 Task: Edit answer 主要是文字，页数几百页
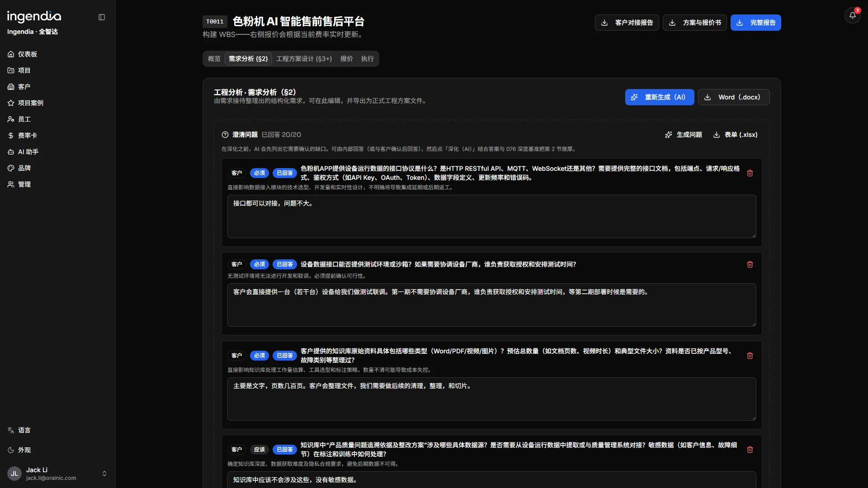(x=491, y=399)
